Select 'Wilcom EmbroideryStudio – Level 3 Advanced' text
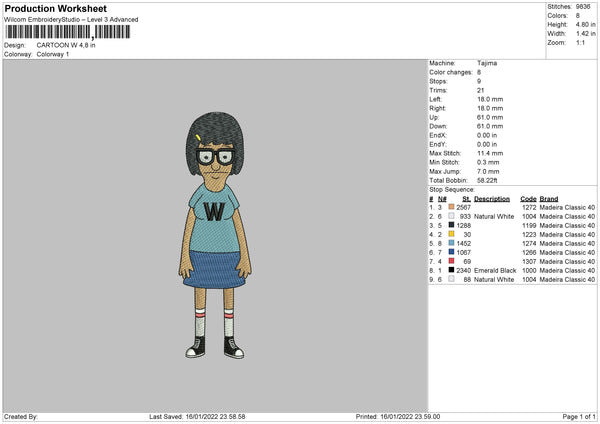 pos(71,20)
